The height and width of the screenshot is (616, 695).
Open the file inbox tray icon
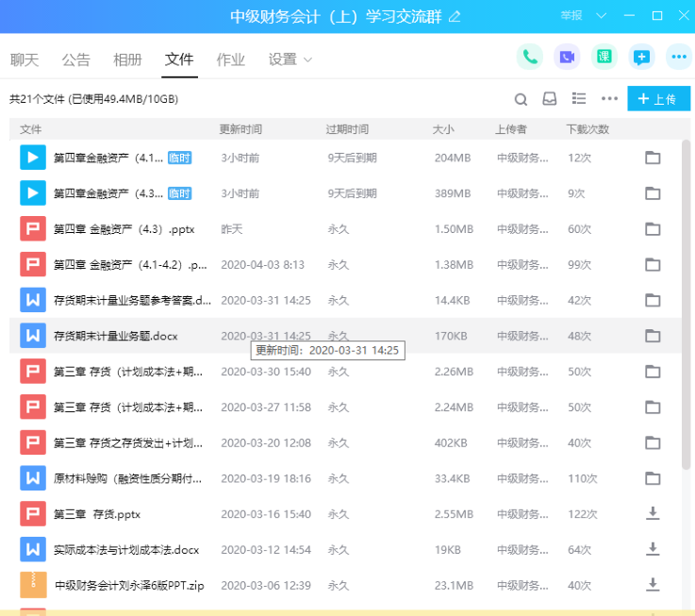550,99
